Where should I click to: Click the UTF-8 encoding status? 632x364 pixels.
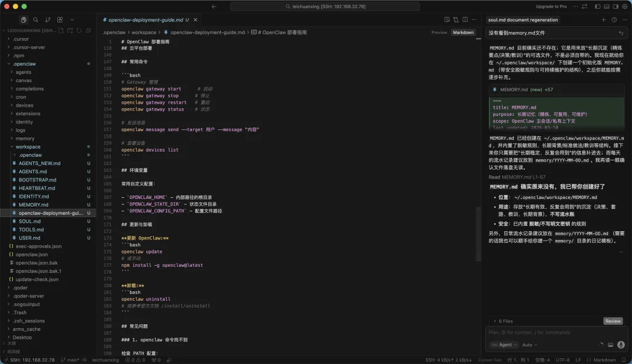pyautogui.click(x=563, y=360)
